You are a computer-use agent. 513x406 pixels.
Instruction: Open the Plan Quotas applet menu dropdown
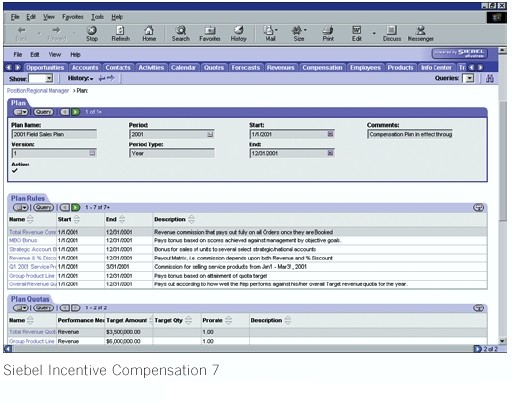[21, 308]
